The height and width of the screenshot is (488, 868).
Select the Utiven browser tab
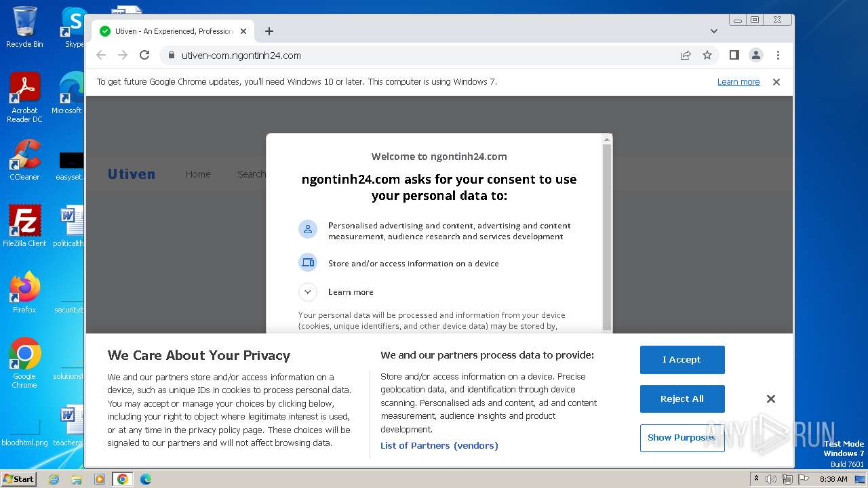(x=174, y=31)
